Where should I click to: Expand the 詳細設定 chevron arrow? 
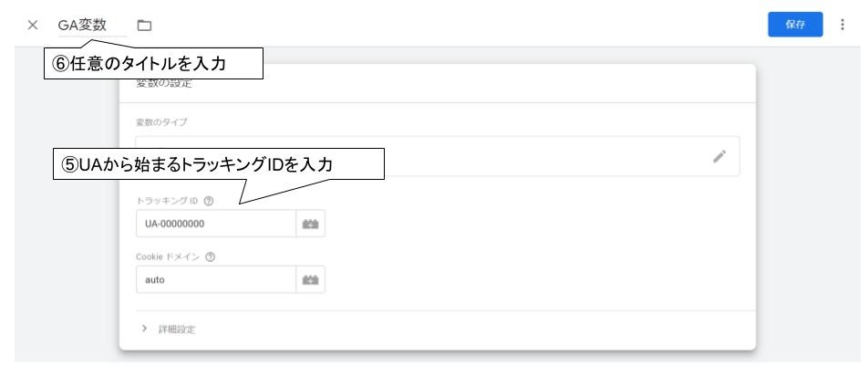point(144,329)
